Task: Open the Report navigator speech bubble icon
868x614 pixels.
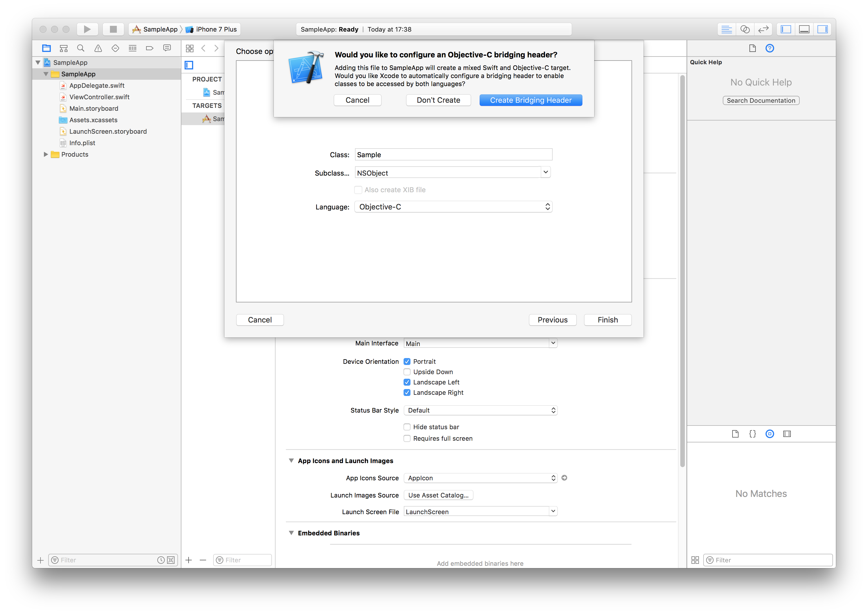Action: pyautogui.click(x=167, y=48)
